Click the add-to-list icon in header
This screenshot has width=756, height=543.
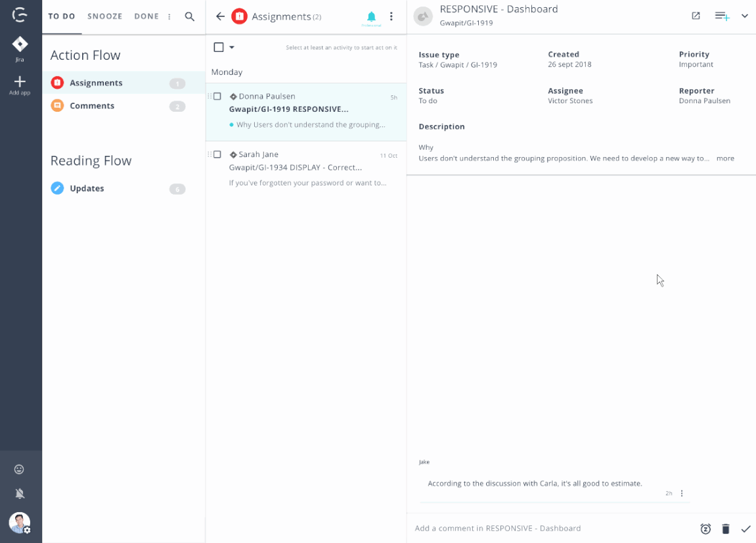click(x=722, y=16)
